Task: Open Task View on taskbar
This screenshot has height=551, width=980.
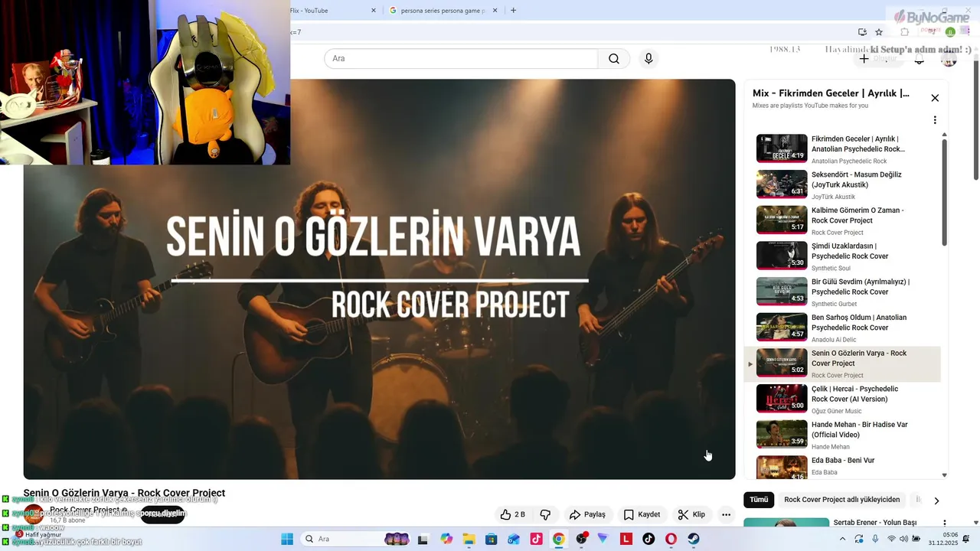Action: pos(423,539)
